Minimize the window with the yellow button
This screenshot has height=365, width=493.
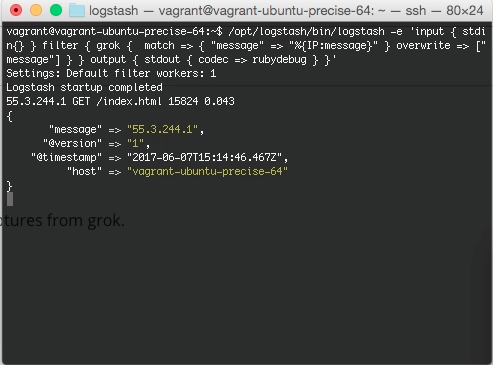(36, 10)
